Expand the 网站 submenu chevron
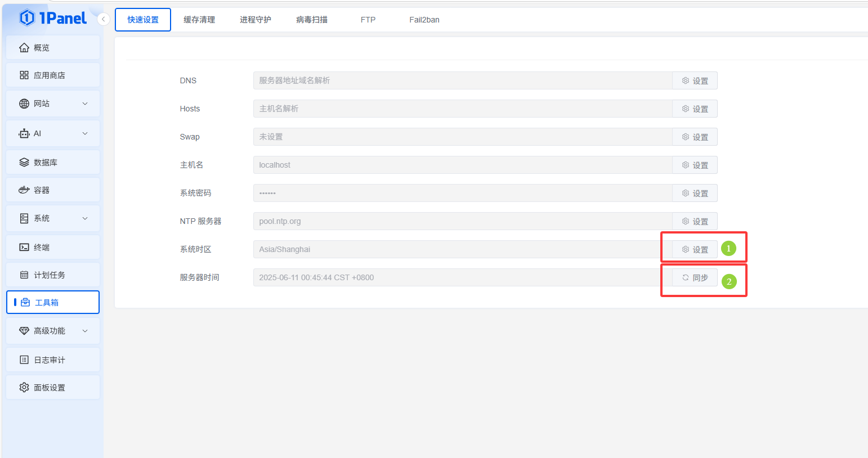 (85, 104)
